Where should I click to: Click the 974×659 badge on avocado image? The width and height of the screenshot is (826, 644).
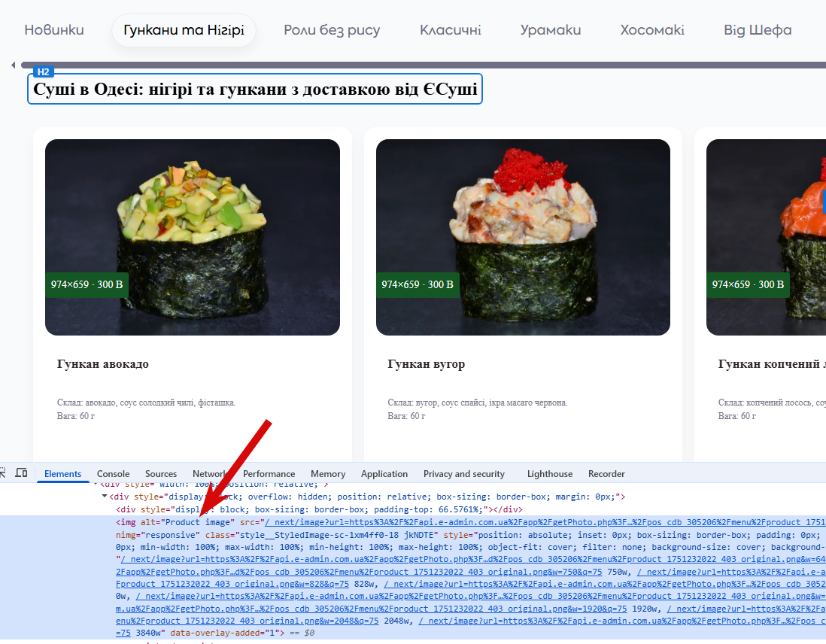click(87, 284)
